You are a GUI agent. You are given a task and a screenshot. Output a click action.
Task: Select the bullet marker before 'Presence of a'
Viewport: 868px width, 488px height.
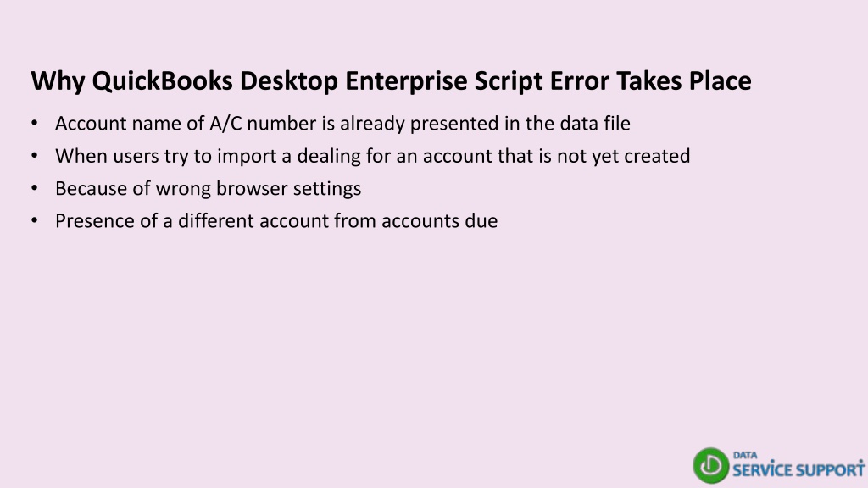pyautogui.click(x=35, y=221)
